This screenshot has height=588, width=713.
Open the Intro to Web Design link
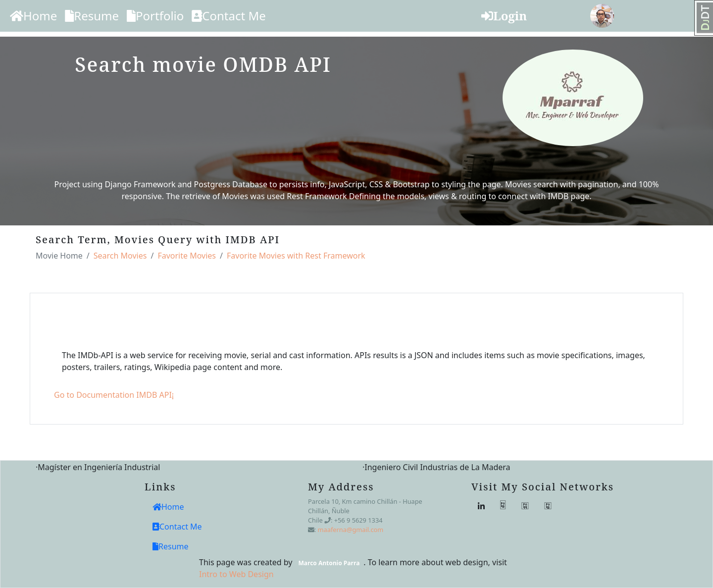(236, 574)
